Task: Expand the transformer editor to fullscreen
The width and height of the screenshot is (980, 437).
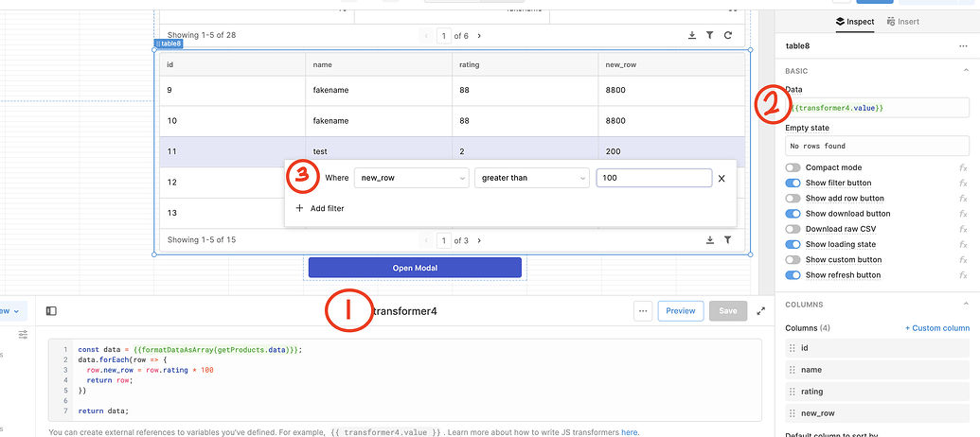Action: (761, 311)
